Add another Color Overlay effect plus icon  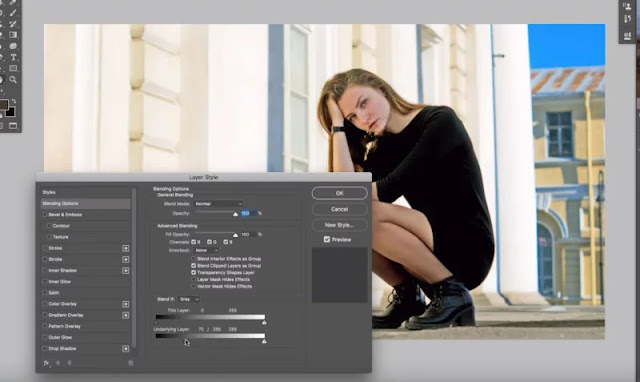pyautogui.click(x=126, y=304)
